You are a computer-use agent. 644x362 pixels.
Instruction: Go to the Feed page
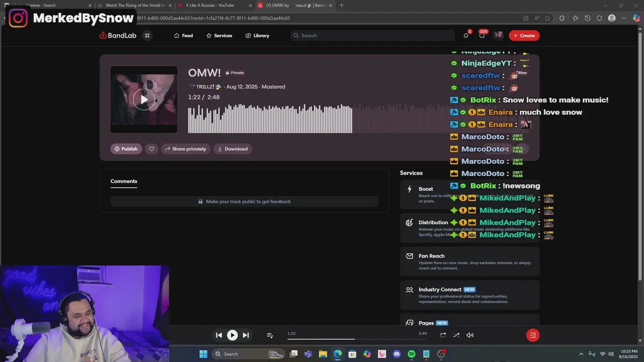point(183,36)
